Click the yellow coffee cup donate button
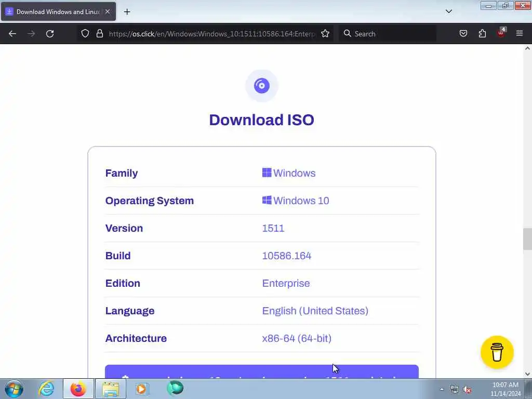This screenshot has width=532, height=399. click(497, 352)
